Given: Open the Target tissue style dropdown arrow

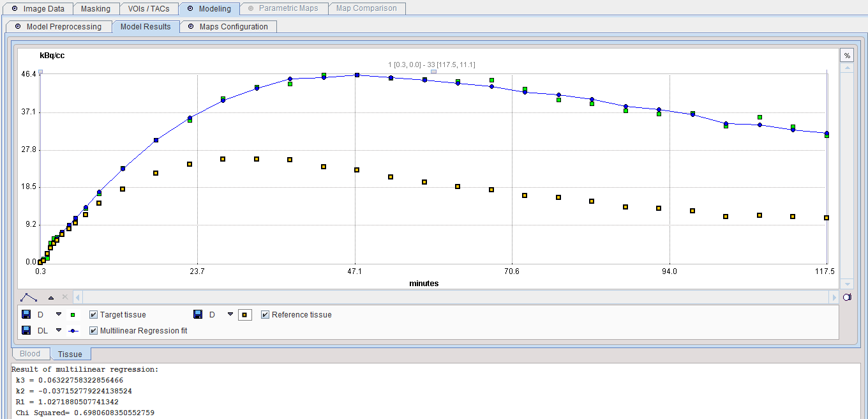Looking at the screenshot, I should (x=59, y=314).
